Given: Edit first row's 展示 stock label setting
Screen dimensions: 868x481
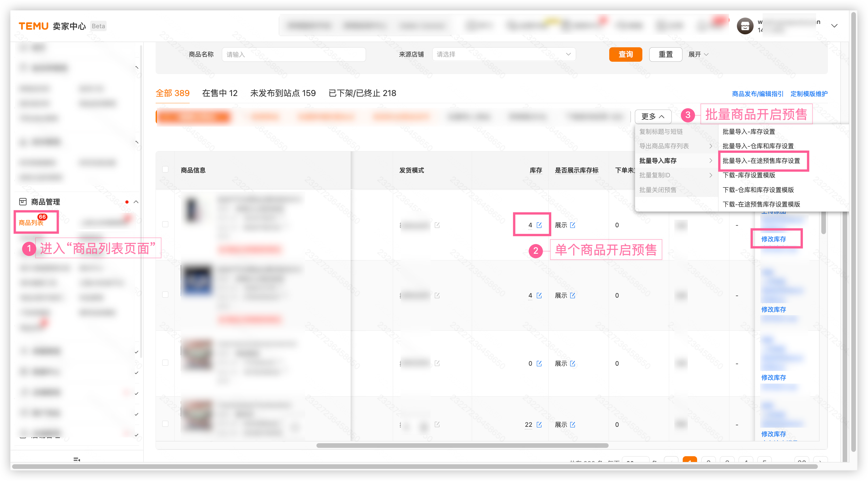Looking at the screenshot, I should 573,225.
